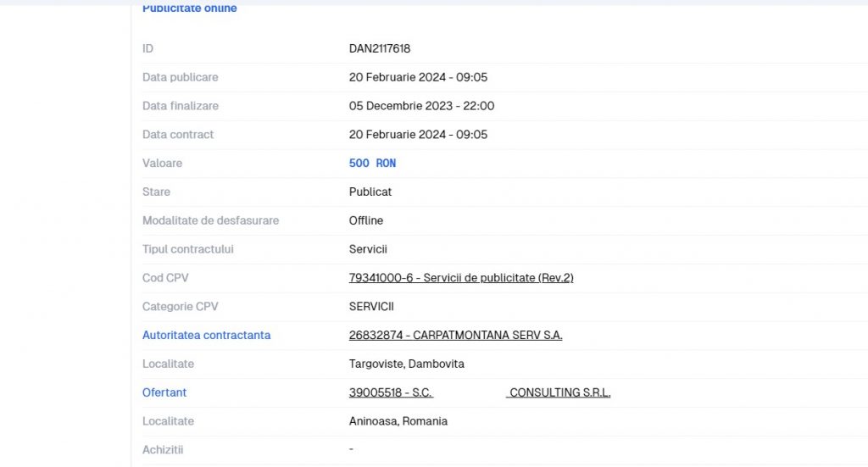Click the Achizitii label
The width and height of the screenshot is (868, 467).
[163, 450]
